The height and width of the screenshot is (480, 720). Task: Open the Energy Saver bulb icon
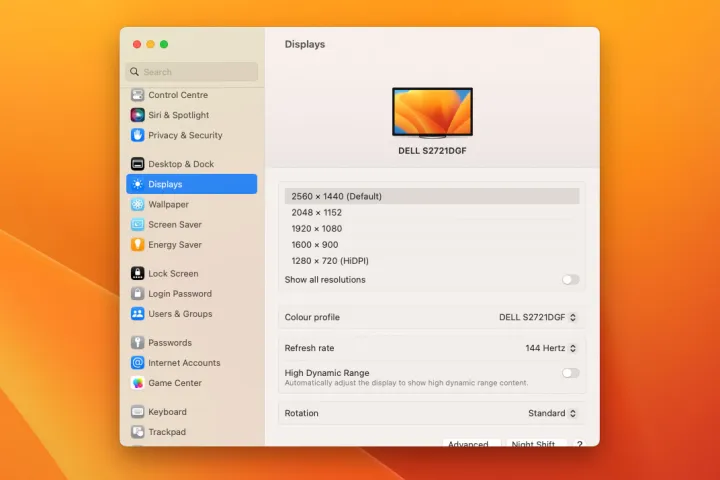pos(138,244)
